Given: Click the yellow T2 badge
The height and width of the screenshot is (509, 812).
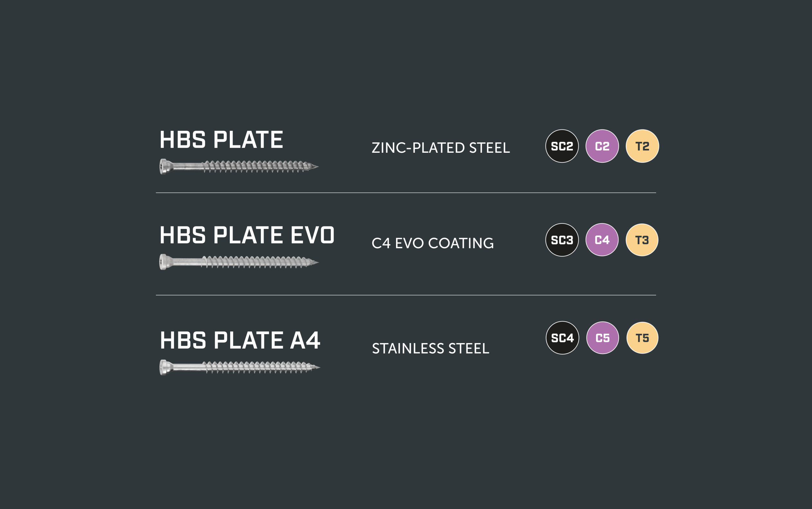Looking at the screenshot, I should 642,146.
